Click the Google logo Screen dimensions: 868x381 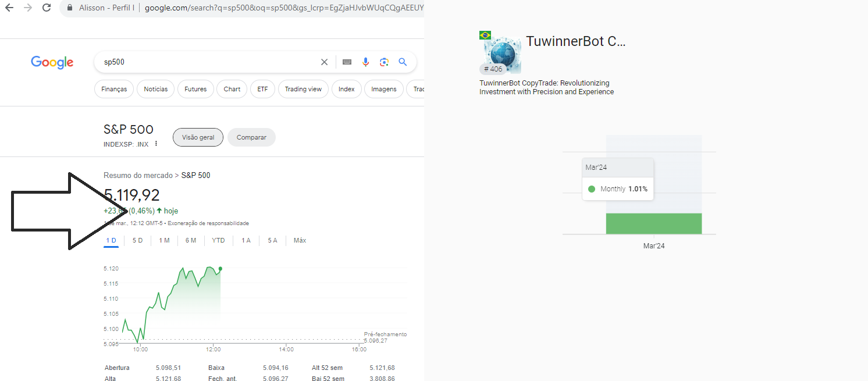[52, 62]
